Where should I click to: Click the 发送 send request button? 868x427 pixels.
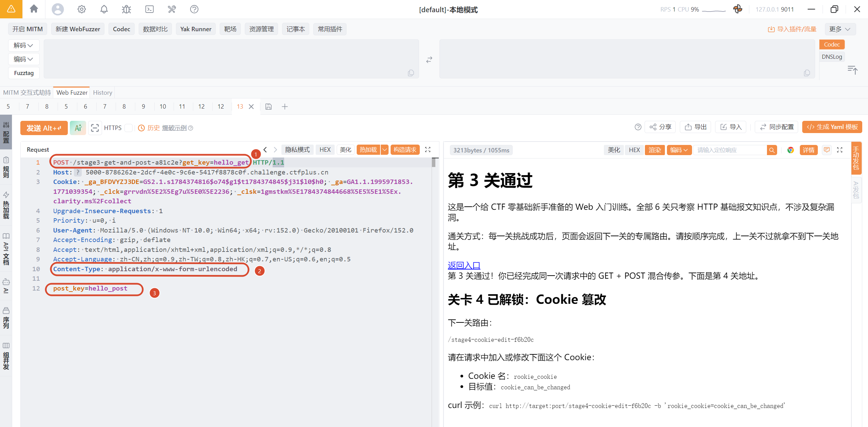pyautogui.click(x=44, y=128)
